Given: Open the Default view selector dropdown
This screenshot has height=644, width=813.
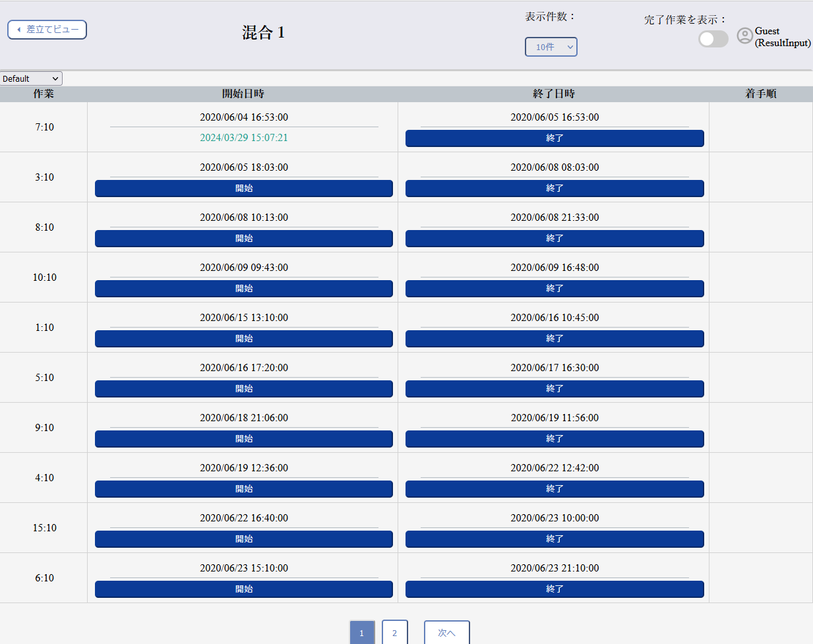Looking at the screenshot, I should (30, 78).
